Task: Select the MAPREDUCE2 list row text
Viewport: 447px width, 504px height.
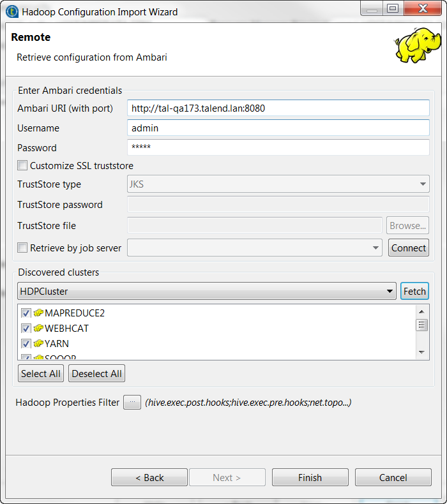Action: click(75, 313)
